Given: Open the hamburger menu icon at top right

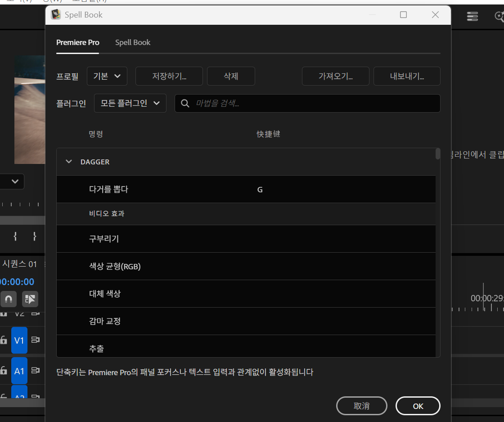Looking at the screenshot, I should (472, 16).
